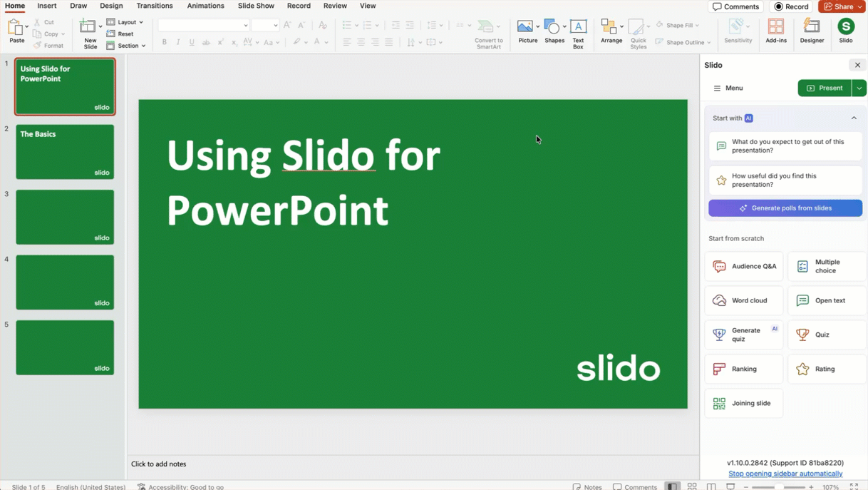
Task: Add a Word cloud poll
Action: pos(744,300)
